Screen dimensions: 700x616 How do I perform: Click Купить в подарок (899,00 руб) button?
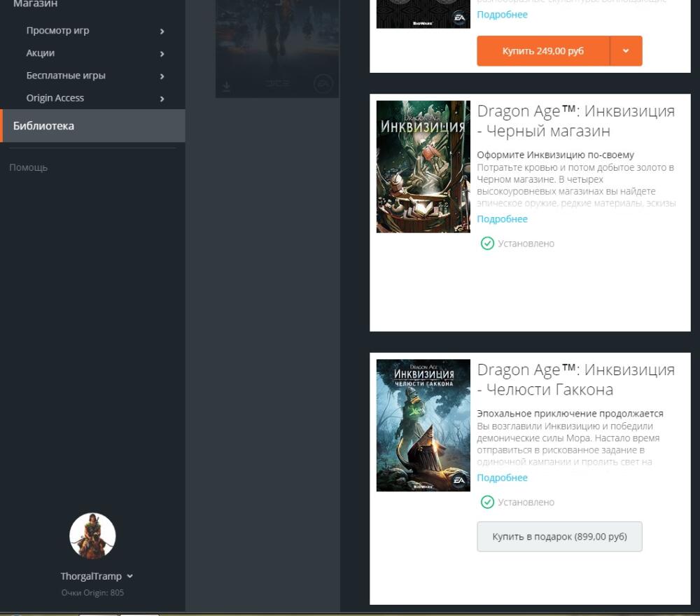coord(559,536)
